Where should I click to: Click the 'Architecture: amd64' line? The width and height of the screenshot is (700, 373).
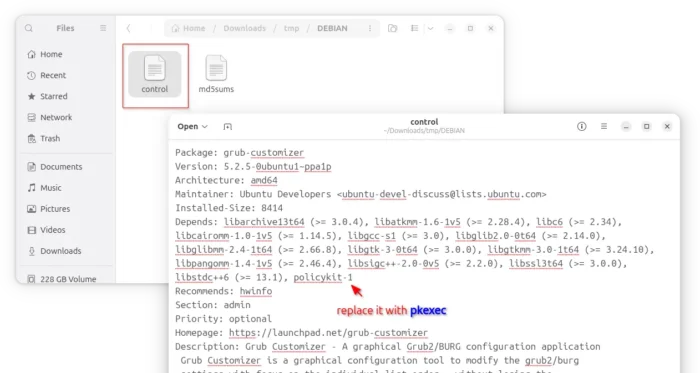pyautogui.click(x=226, y=180)
